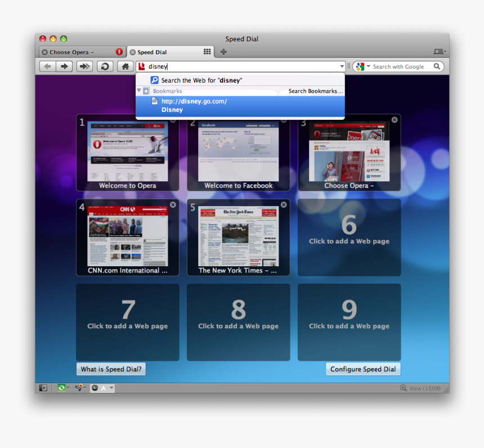484x448 pixels.
Task: Click the fast forward double-arrow button
Action: pyautogui.click(x=84, y=66)
